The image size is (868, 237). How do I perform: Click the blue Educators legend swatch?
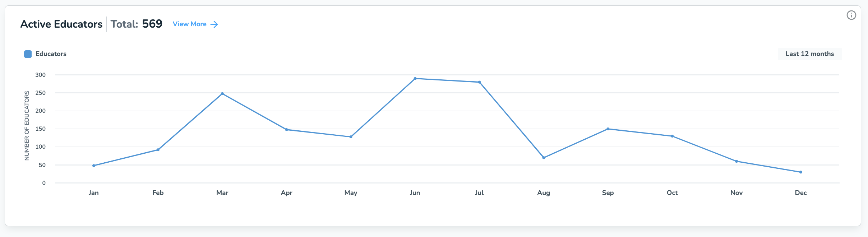28,54
